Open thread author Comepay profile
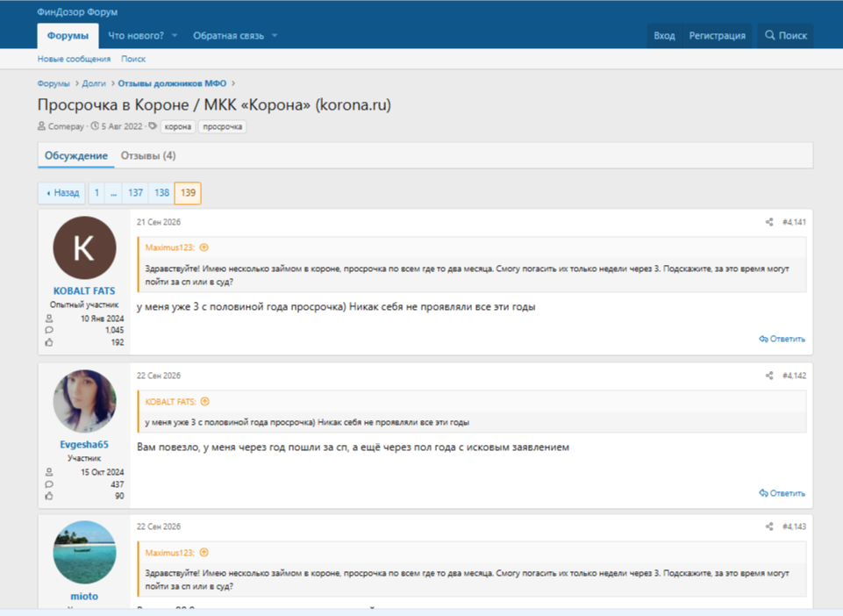The height and width of the screenshot is (616, 843). click(66, 126)
